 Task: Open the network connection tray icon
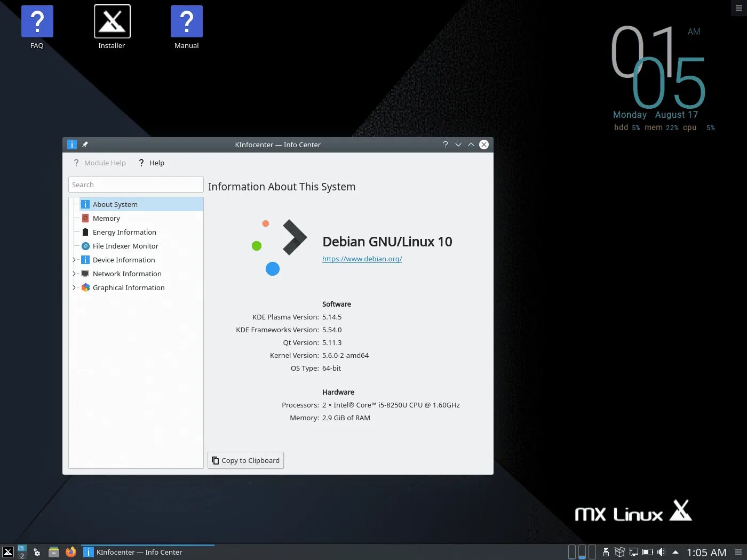point(634,552)
